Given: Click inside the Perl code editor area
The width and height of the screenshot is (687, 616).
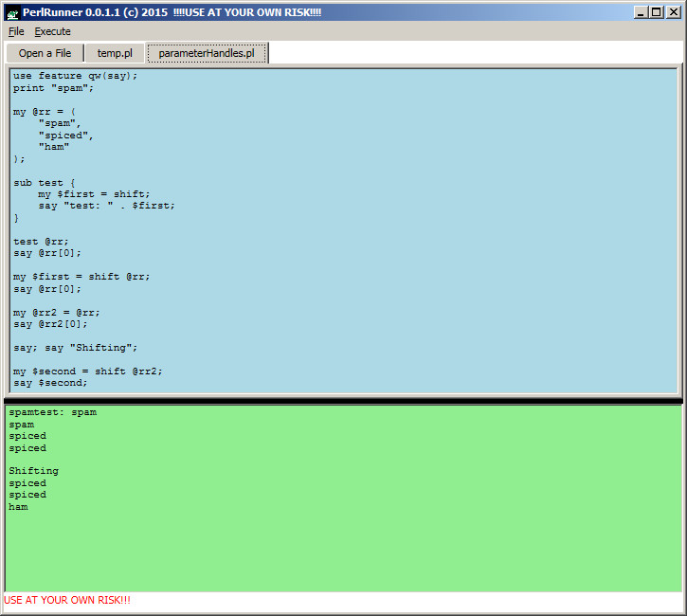Looking at the screenshot, I should click(343, 231).
